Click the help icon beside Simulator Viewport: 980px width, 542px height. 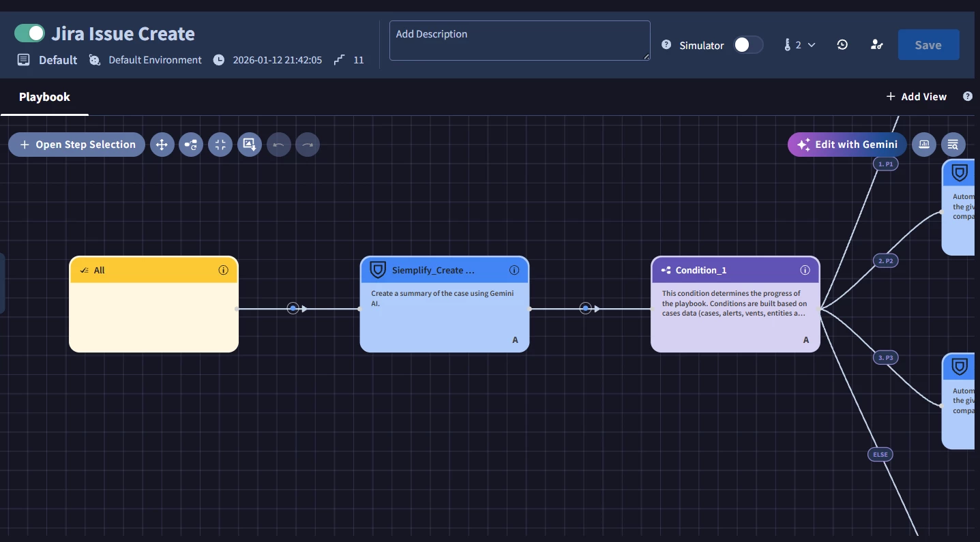(x=666, y=45)
